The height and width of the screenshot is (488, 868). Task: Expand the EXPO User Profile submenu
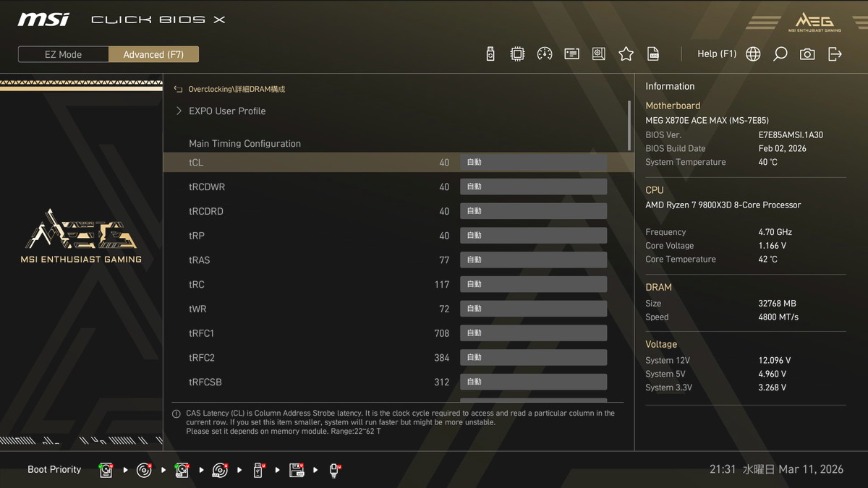click(226, 111)
